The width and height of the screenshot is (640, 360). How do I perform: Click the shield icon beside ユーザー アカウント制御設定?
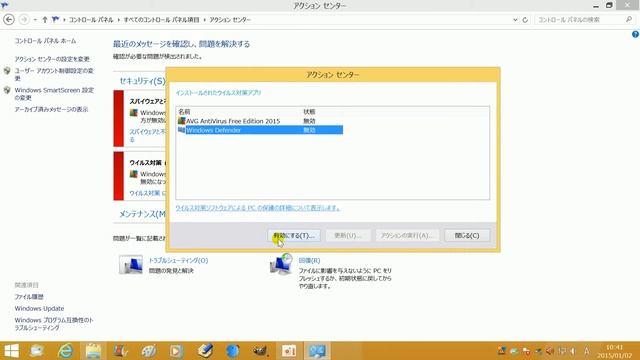coord(7,71)
